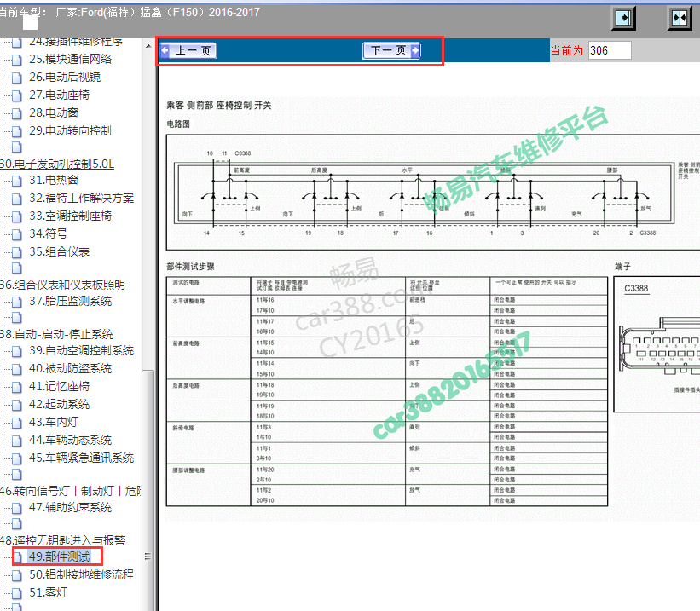Select tree item 31.电热窗
700x611 pixels.
coord(54,180)
